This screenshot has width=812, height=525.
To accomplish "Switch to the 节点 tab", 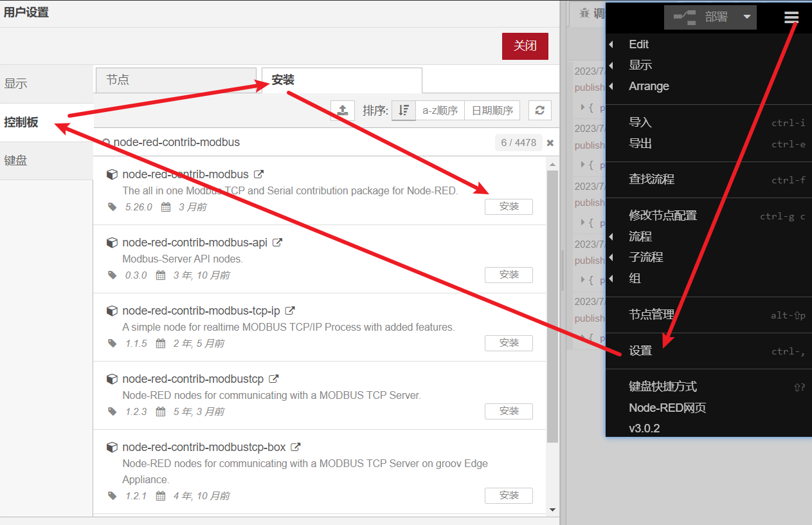I will (176, 80).
